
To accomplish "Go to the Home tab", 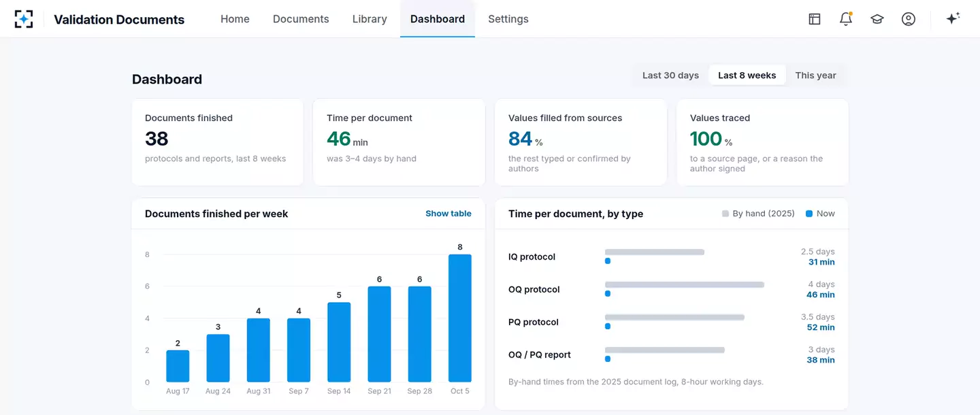I will pos(235,19).
